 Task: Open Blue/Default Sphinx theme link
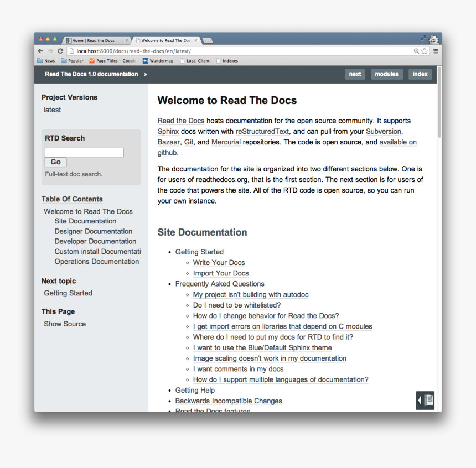coord(262,347)
